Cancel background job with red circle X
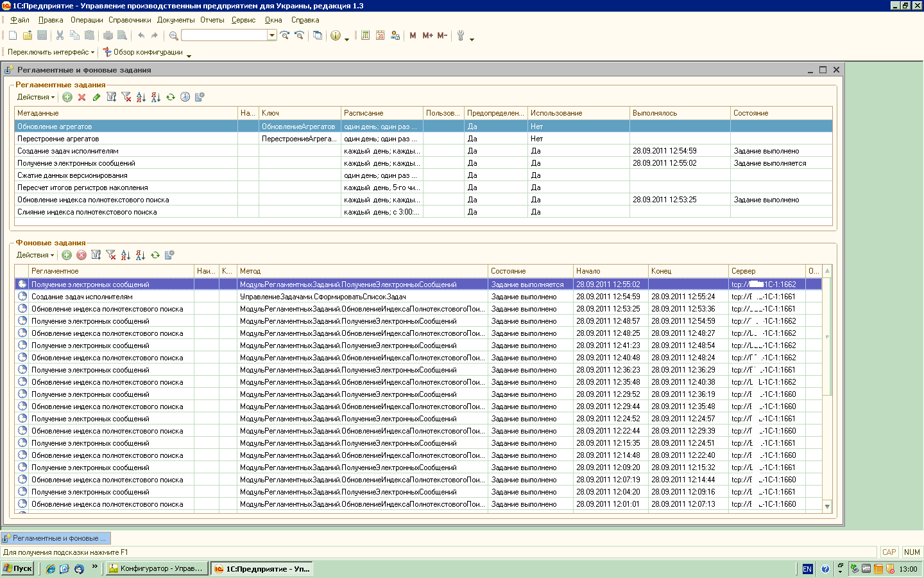This screenshot has width=924, height=578. click(81, 255)
